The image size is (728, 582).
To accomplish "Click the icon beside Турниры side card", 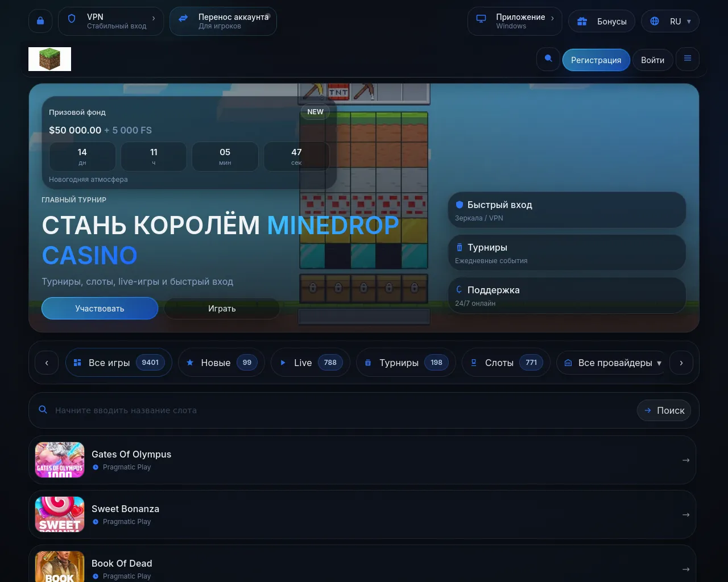I will point(460,247).
